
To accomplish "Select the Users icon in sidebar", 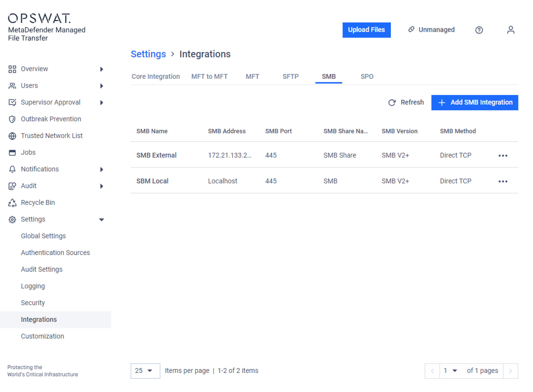I will pos(12,86).
